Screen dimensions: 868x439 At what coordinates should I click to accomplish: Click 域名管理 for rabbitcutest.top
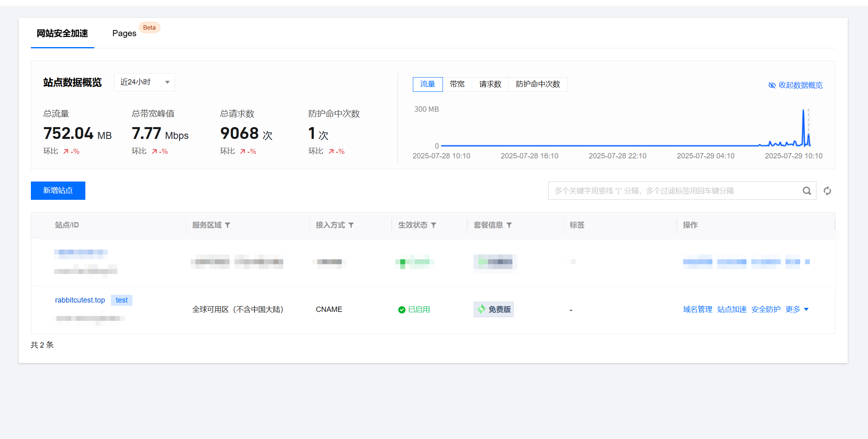[x=698, y=309]
